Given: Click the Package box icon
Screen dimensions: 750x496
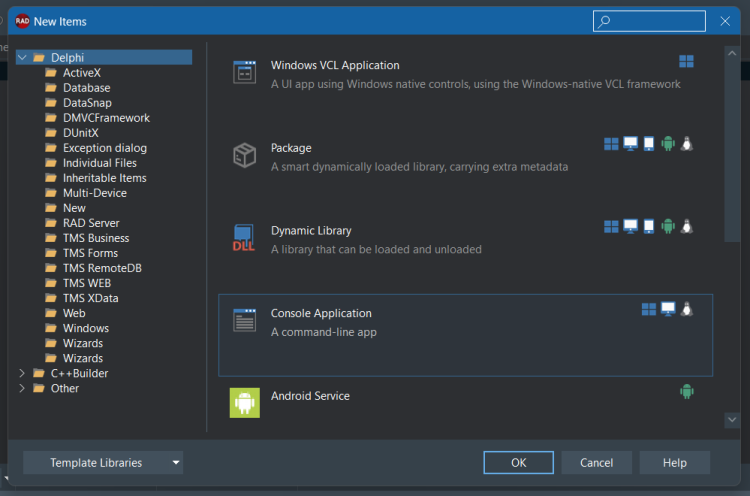Looking at the screenshot, I should click(x=244, y=155).
